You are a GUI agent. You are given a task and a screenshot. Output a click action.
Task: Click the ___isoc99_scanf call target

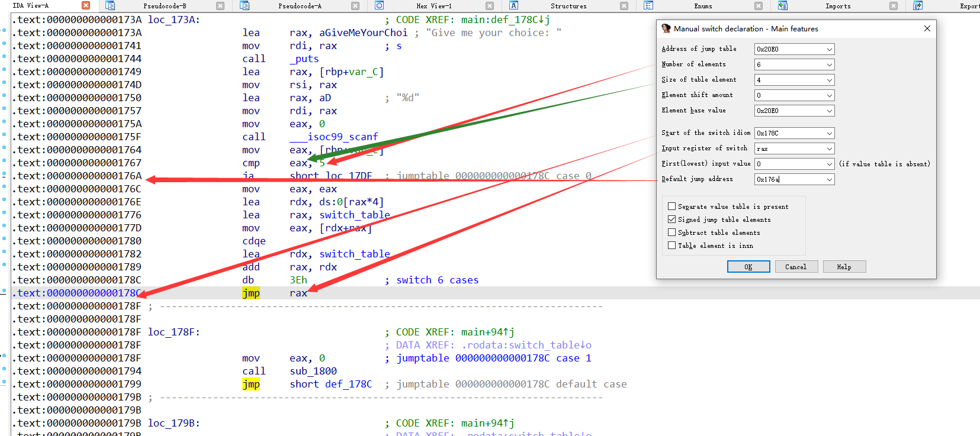[333, 137]
